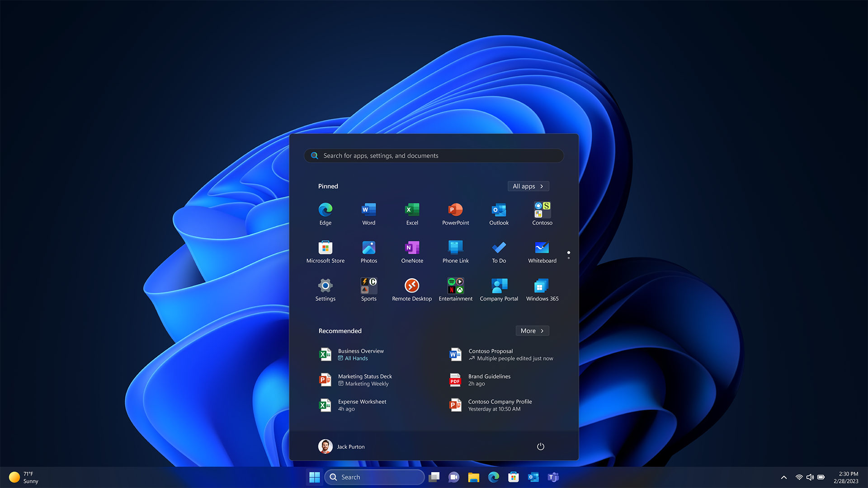Screen dimensions: 868x488
Task: Open network settings from taskbar
Action: tap(798, 477)
